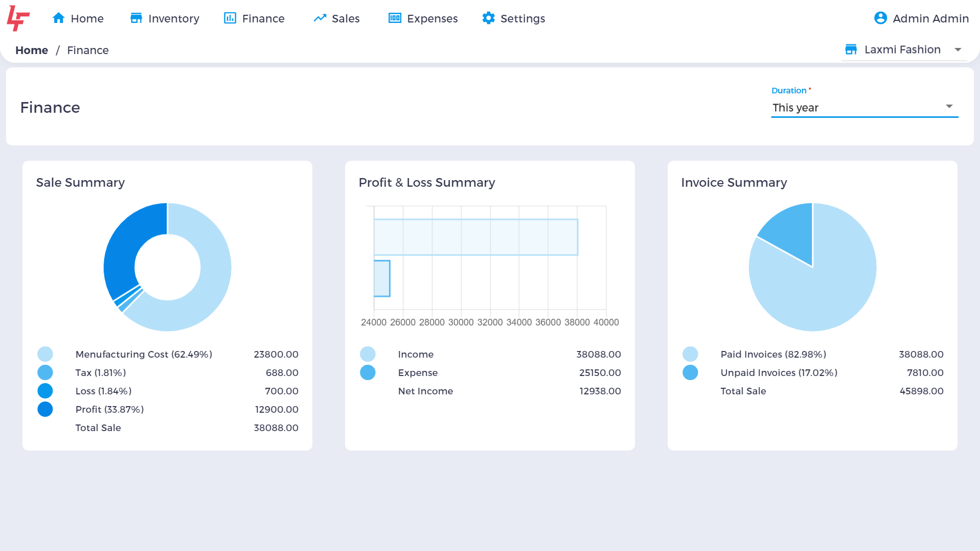Click the Settings gear icon
Screen dimensions: 980x551
coord(488,18)
